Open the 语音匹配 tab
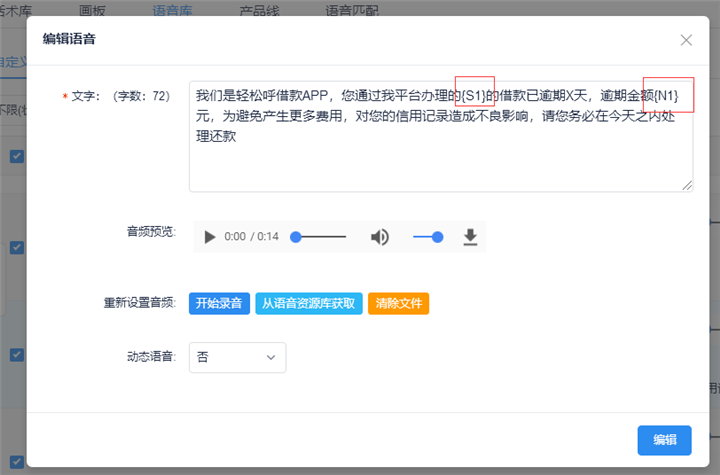The width and height of the screenshot is (720, 475). [351, 9]
